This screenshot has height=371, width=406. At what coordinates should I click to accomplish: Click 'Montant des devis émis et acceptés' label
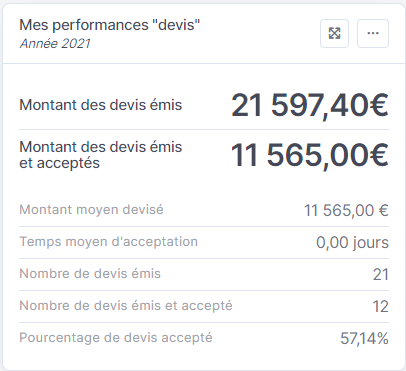coord(101,155)
